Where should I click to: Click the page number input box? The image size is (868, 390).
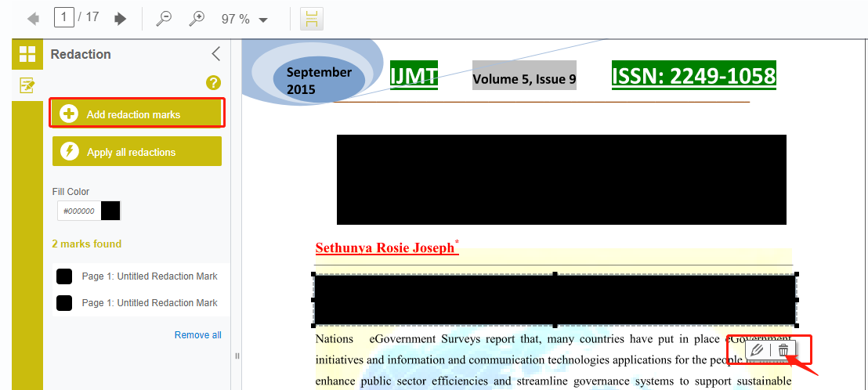click(x=64, y=17)
